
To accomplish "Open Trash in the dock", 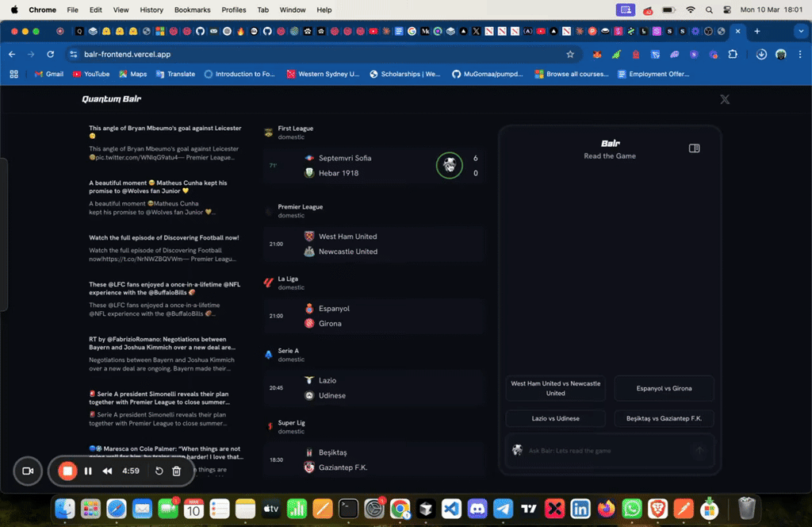I will click(x=746, y=509).
